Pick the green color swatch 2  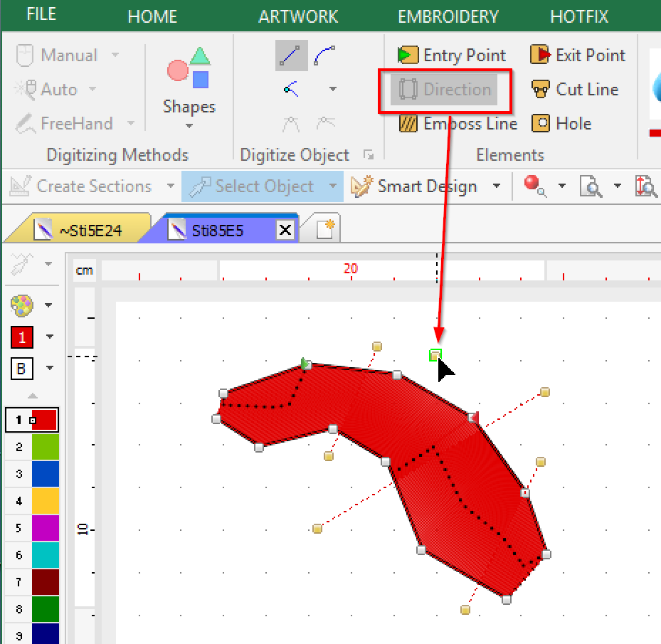pyautogui.click(x=44, y=447)
